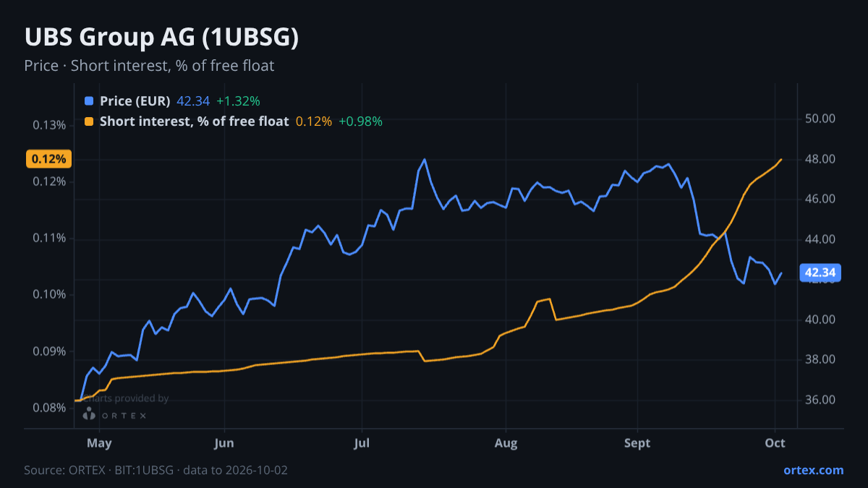This screenshot has height=488, width=868.
Task: Click the 0.10% left axis label
Action: click(49, 294)
